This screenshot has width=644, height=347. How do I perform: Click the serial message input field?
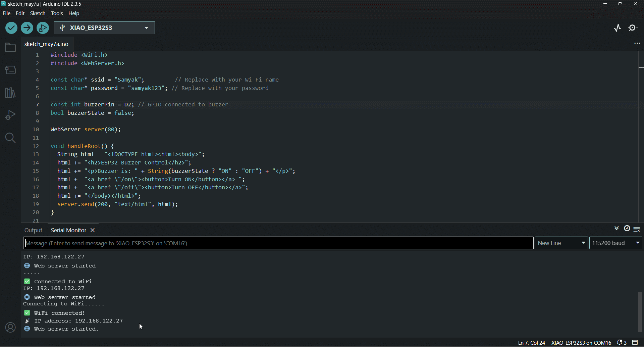point(278,243)
